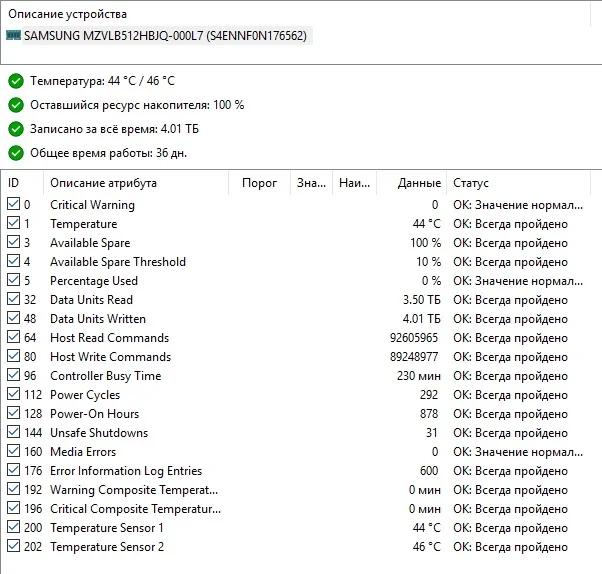602x574 pixels.
Task: Uncheck the Power Cycles checkbox
Action: 13,394
